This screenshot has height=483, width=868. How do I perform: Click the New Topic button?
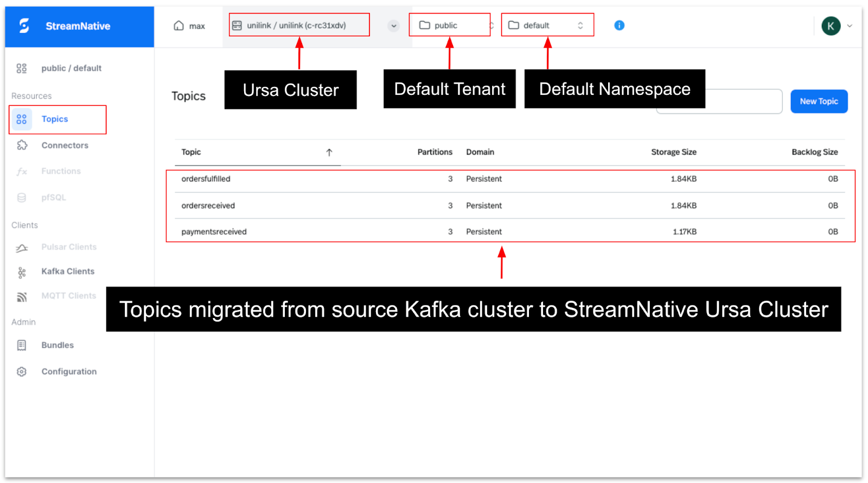[819, 101]
